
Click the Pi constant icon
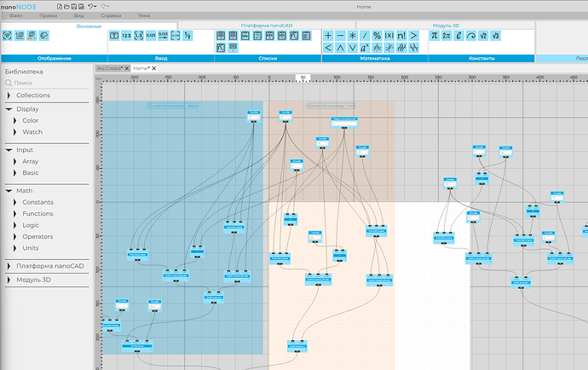434,36
